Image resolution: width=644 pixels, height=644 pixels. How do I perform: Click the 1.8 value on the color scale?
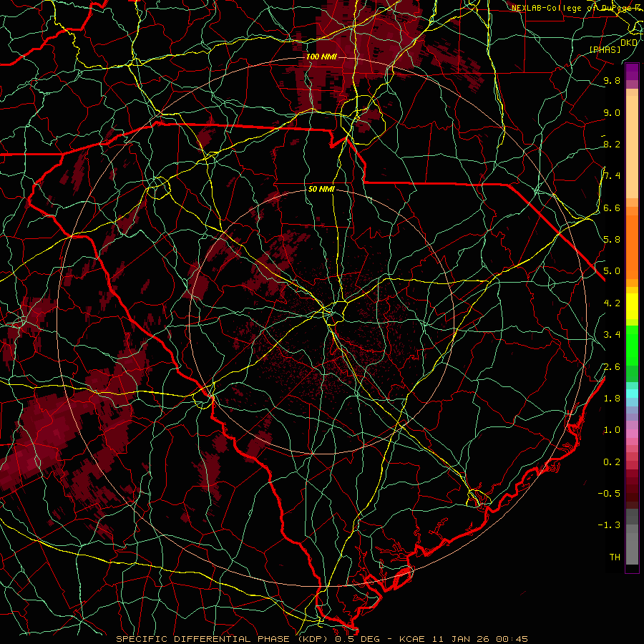point(612,399)
